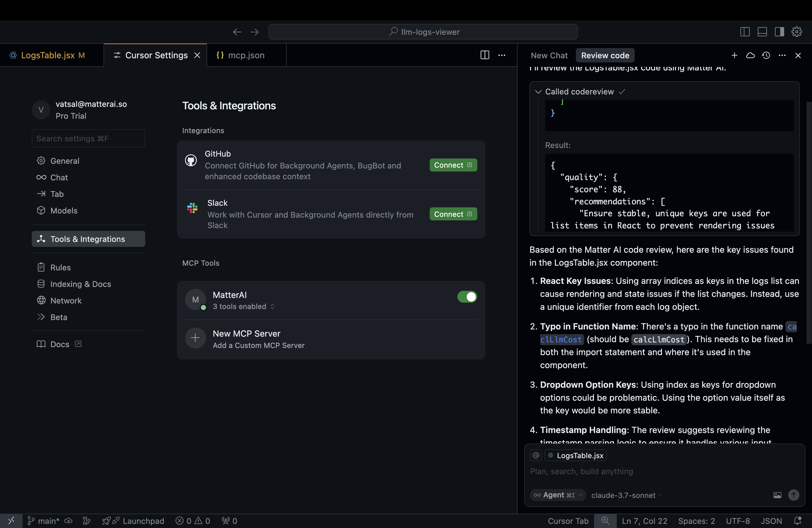
Task: Open chat history clock icon
Action: tap(766, 55)
